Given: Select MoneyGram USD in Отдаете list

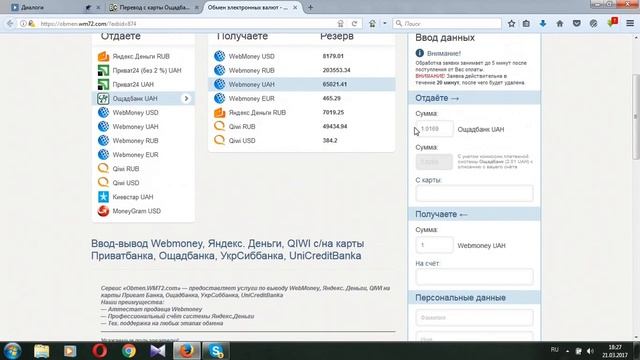Looking at the screenshot, I should pos(143,211).
